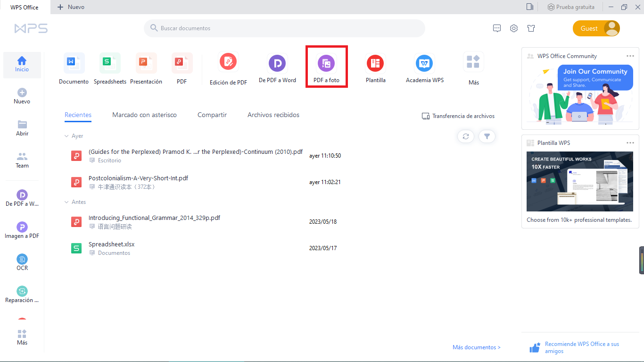Switch to Marcado con asterisco tab
Image resolution: width=644 pixels, height=362 pixels.
[x=144, y=115]
